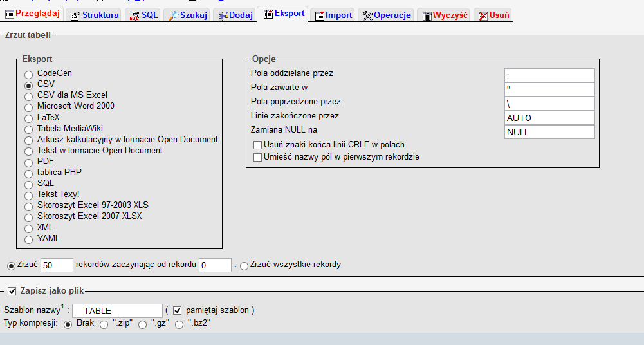The height and width of the screenshot is (345, 644).
Task: Click the Import tab icon
Action: [319, 16]
